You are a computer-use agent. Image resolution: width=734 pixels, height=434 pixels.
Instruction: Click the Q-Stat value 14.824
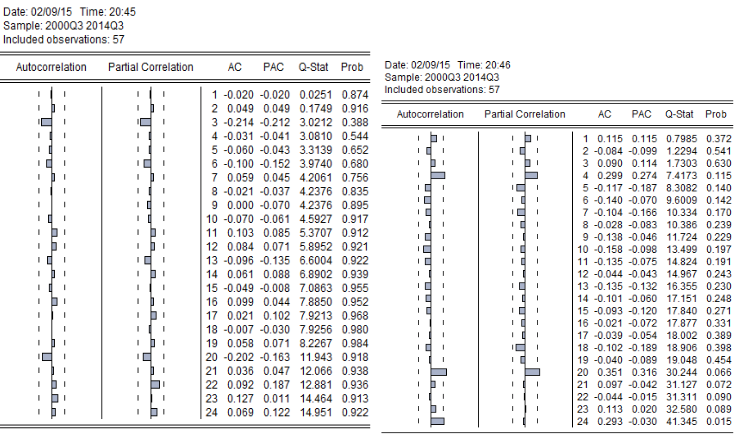tap(682, 262)
